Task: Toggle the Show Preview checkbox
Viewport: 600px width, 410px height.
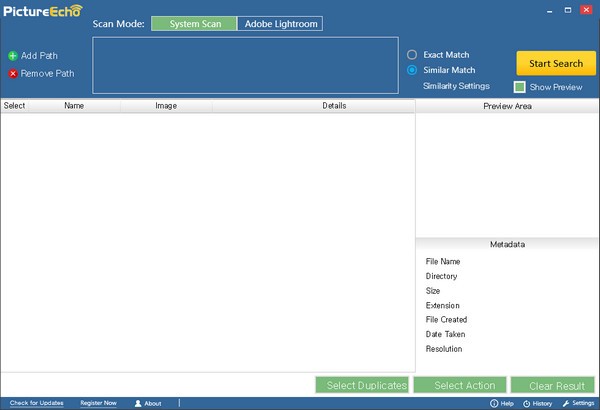Action: [x=520, y=87]
